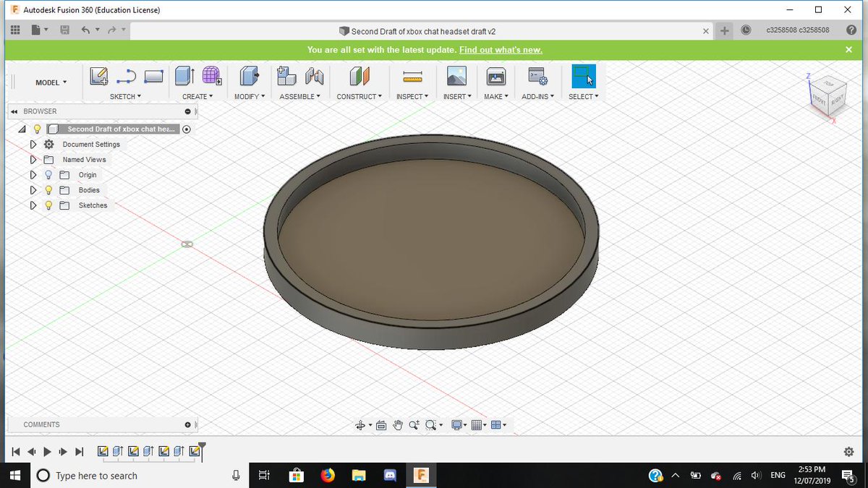
Task: Open the File menu dropdown
Action: pyautogui.click(x=40, y=30)
